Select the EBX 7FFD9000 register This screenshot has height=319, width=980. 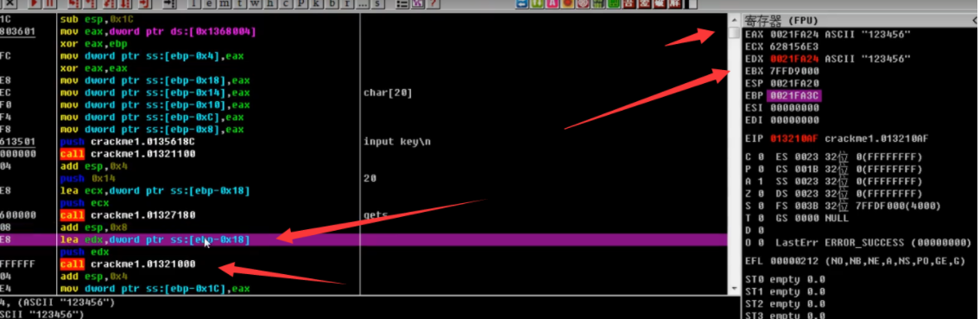point(782,71)
